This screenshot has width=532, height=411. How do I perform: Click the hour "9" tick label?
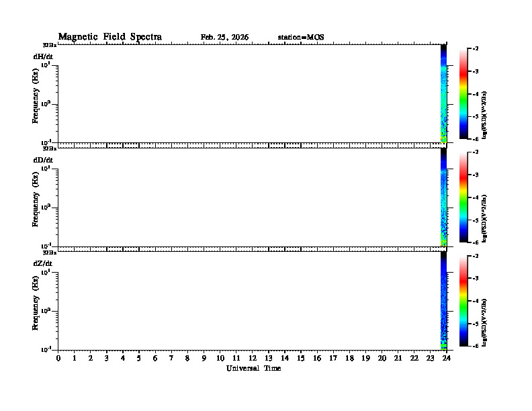[x=204, y=359]
